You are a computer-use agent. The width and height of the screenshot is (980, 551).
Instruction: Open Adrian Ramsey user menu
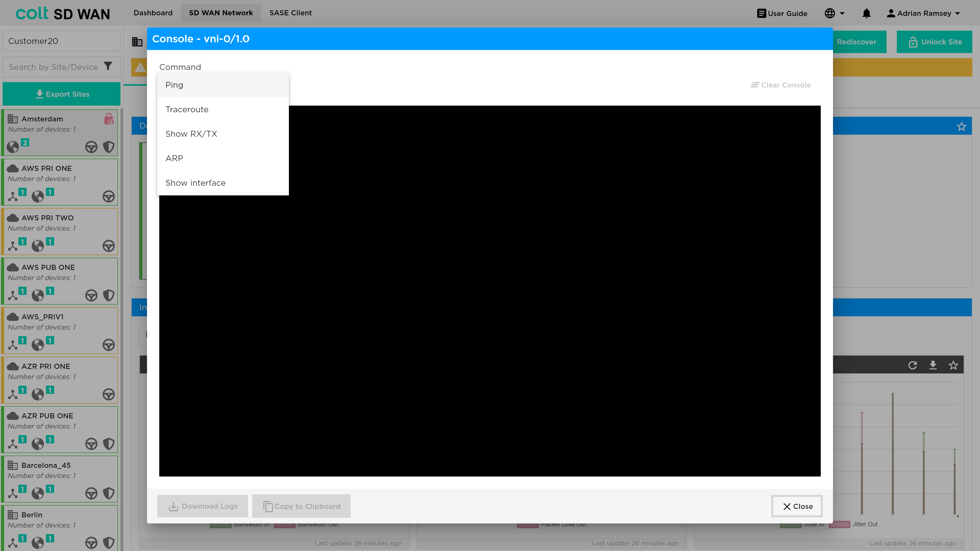coord(923,13)
